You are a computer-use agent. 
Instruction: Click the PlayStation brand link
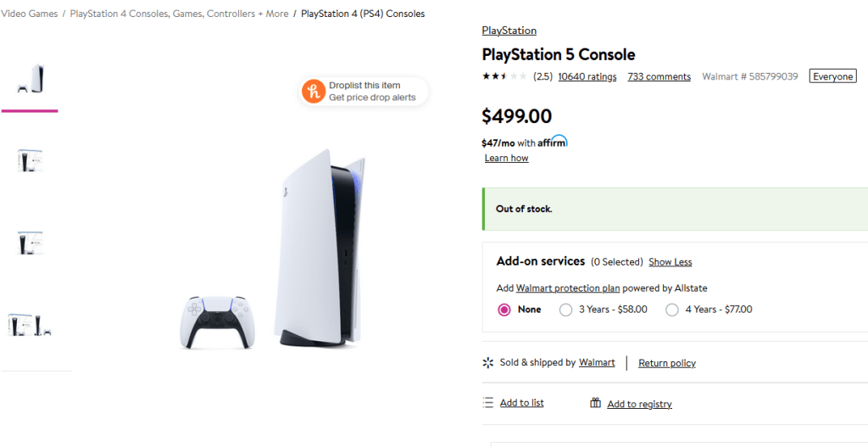tap(509, 31)
